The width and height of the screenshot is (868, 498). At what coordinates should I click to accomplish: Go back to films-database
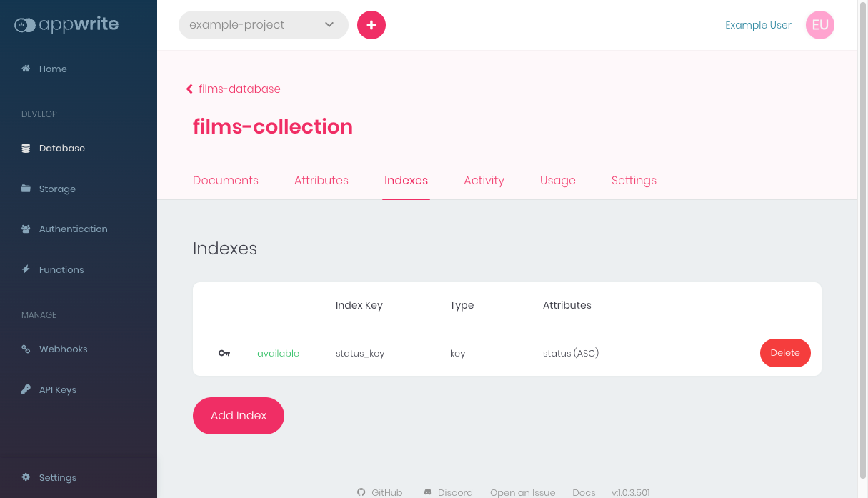pyautogui.click(x=234, y=89)
